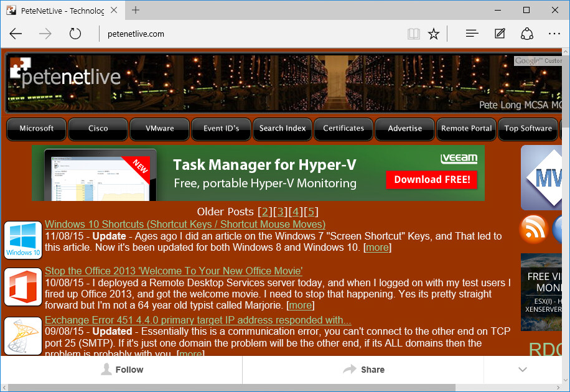The image size is (570, 392).
Task: Open the More actions ellipsis menu
Action: [x=554, y=34]
